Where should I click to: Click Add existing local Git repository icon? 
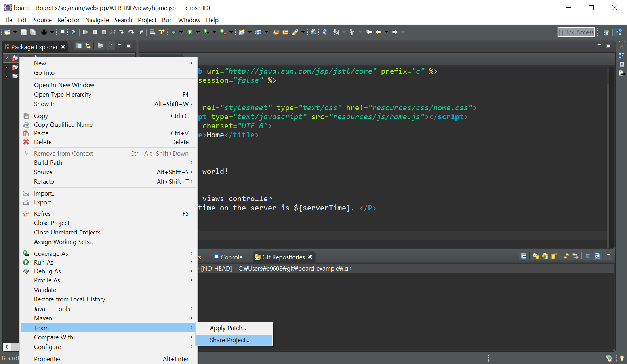pyautogui.click(x=536, y=256)
